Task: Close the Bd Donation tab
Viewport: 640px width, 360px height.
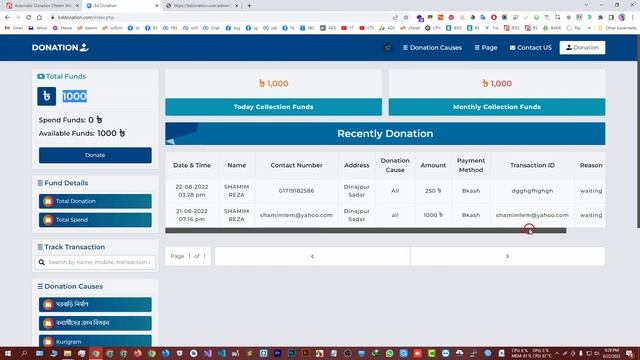Action: [x=157, y=6]
